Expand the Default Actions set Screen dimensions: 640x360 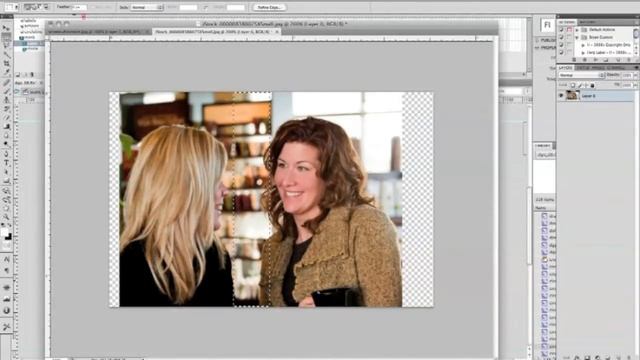click(x=577, y=30)
